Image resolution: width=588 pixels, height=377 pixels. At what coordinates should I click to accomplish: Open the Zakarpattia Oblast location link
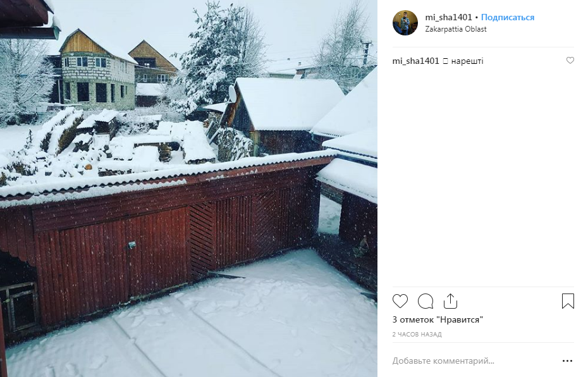pos(456,29)
